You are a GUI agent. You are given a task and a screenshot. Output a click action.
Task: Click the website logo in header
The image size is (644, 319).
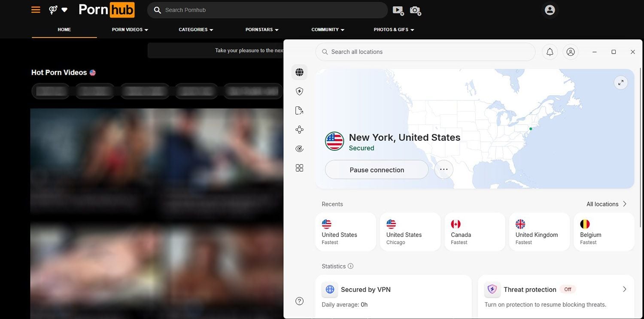click(x=106, y=10)
